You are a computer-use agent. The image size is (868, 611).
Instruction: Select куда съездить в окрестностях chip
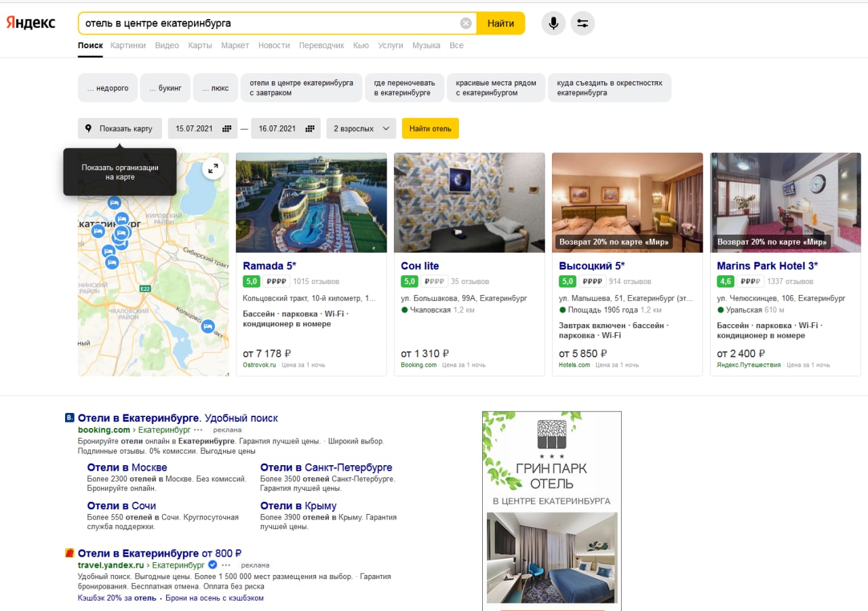pyautogui.click(x=610, y=87)
